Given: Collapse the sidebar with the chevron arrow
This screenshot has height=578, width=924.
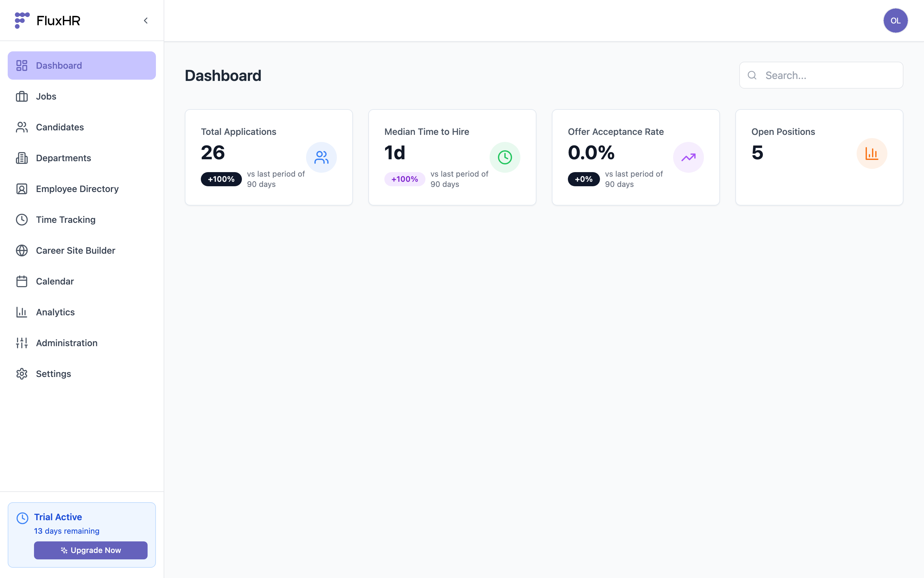Looking at the screenshot, I should [146, 21].
